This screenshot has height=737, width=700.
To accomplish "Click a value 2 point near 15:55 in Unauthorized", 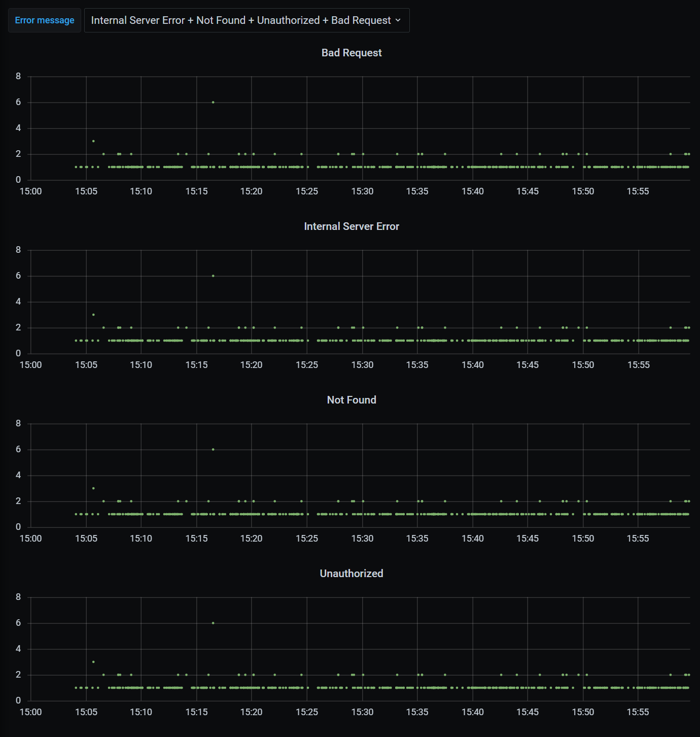I will coord(671,675).
